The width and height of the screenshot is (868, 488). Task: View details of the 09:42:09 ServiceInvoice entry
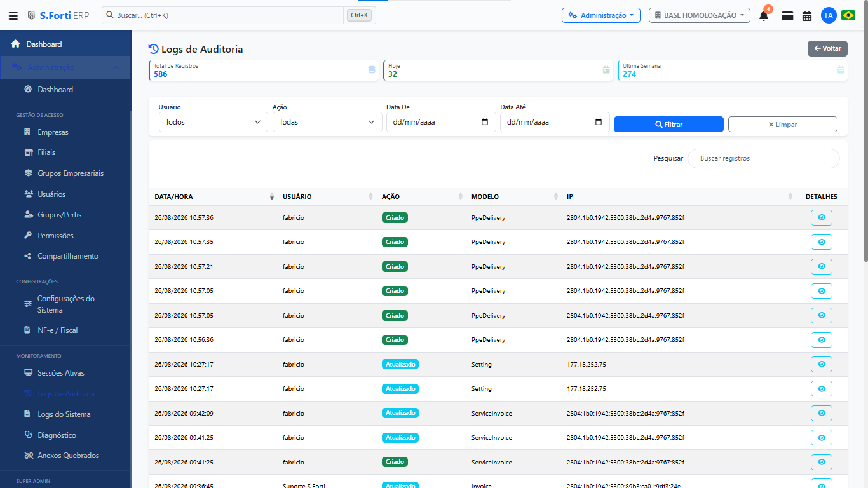click(x=822, y=413)
